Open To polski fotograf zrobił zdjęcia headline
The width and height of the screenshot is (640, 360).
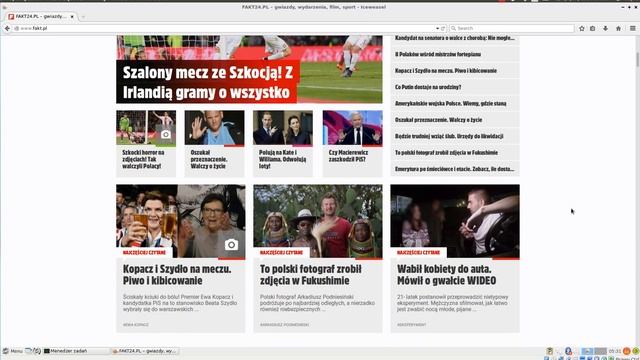tap(311, 275)
